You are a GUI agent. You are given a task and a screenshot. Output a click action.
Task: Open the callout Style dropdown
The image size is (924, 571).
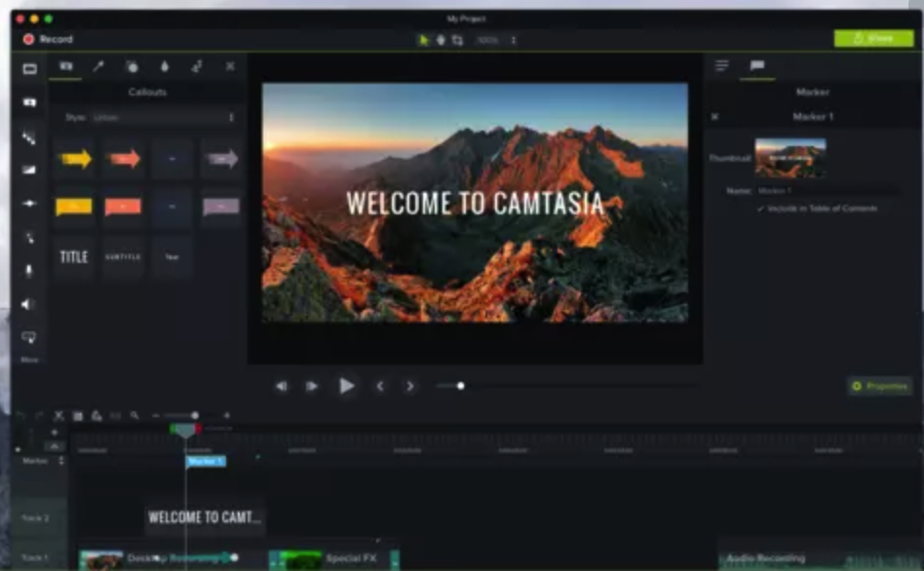coord(163,117)
